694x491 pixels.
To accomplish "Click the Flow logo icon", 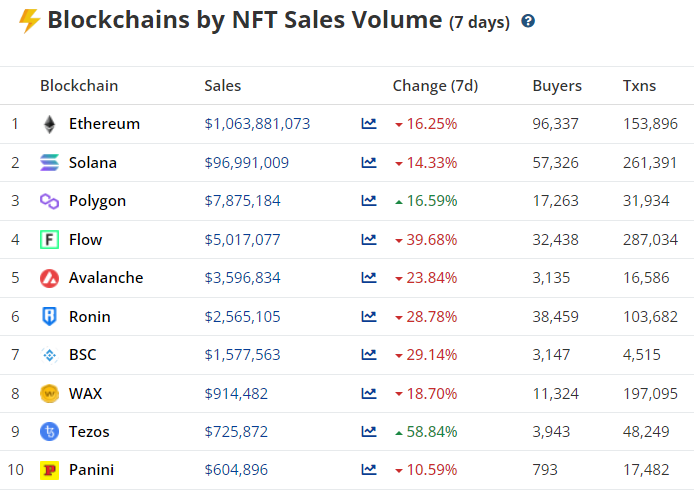I will pyautogui.click(x=49, y=240).
